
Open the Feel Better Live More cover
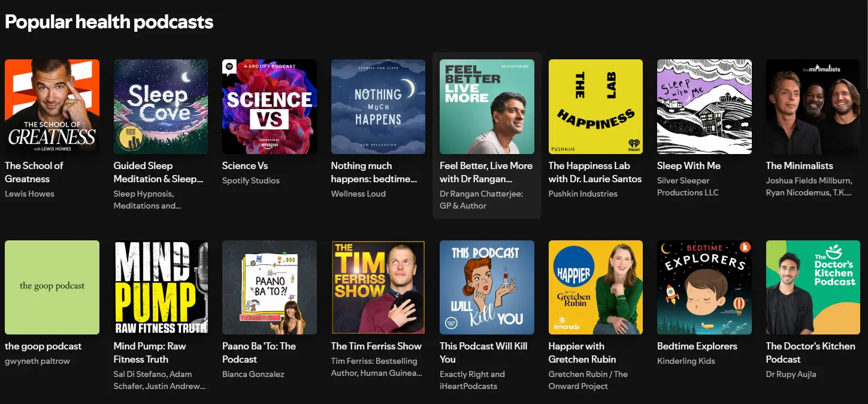[x=487, y=107]
